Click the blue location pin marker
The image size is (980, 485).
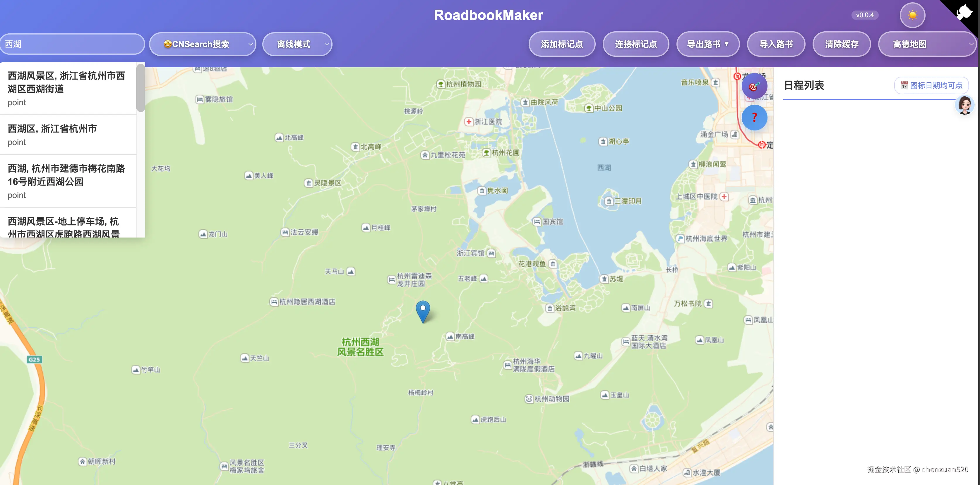pos(423,312)
